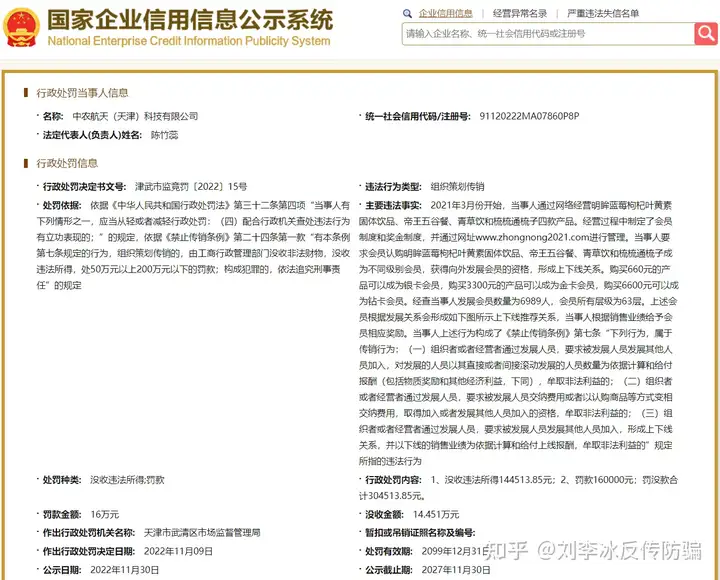Select penalty type 没收违法所得;罚款
This screenshot has height=580, width=720.
127,480
